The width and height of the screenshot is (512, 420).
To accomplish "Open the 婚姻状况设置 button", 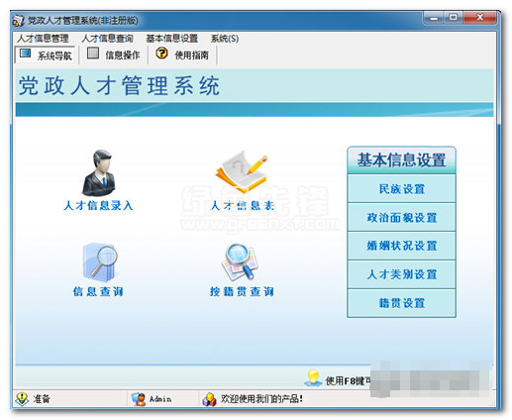I will coord(401,246).
